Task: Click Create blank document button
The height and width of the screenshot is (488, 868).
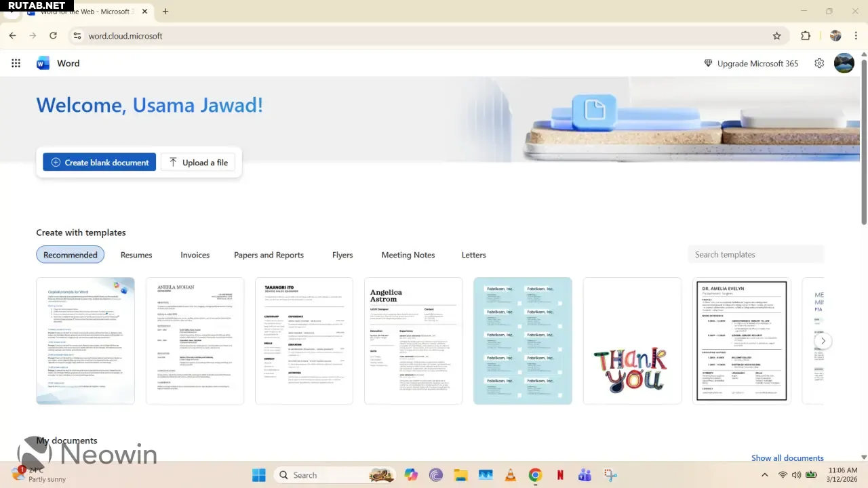Action: [100, 162]
